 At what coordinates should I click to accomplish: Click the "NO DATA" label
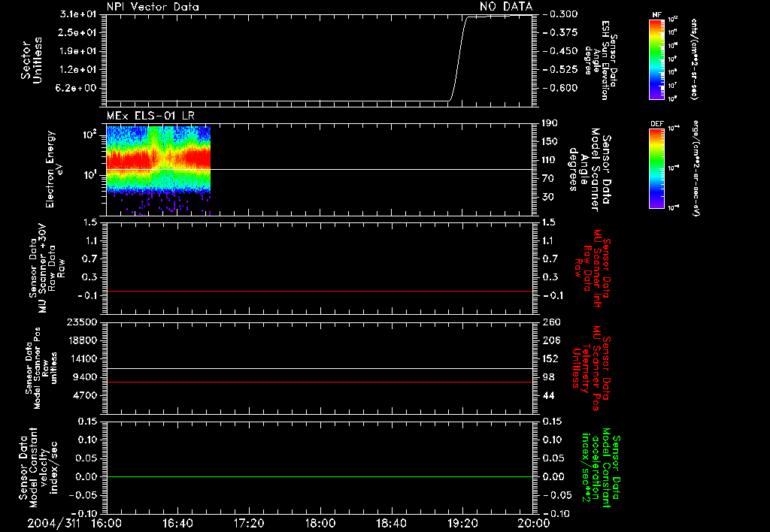click(x=506, y=6)
